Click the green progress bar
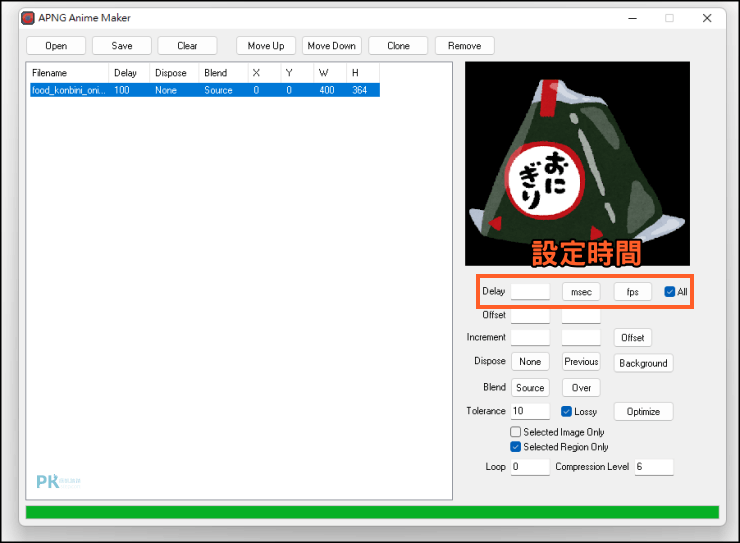 [372, 512]
